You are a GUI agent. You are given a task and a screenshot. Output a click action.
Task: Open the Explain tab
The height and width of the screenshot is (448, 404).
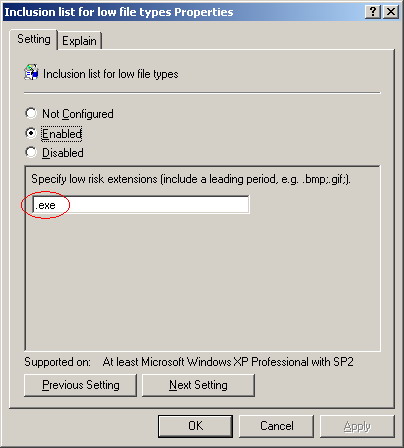(x=79, y=41)
